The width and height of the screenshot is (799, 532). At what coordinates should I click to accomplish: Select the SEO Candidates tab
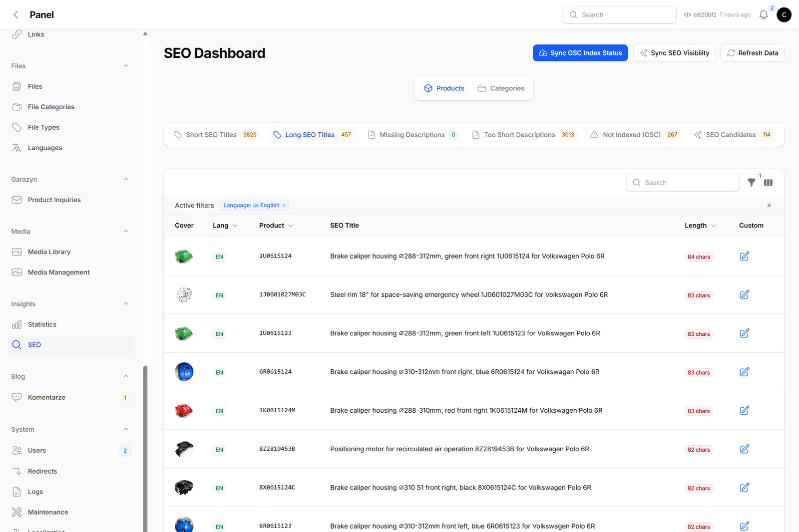pos(733,135)
